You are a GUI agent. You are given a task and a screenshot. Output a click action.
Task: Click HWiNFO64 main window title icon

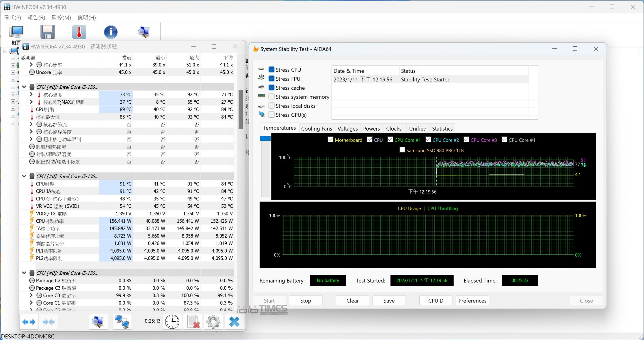click(x=7, y=7)
